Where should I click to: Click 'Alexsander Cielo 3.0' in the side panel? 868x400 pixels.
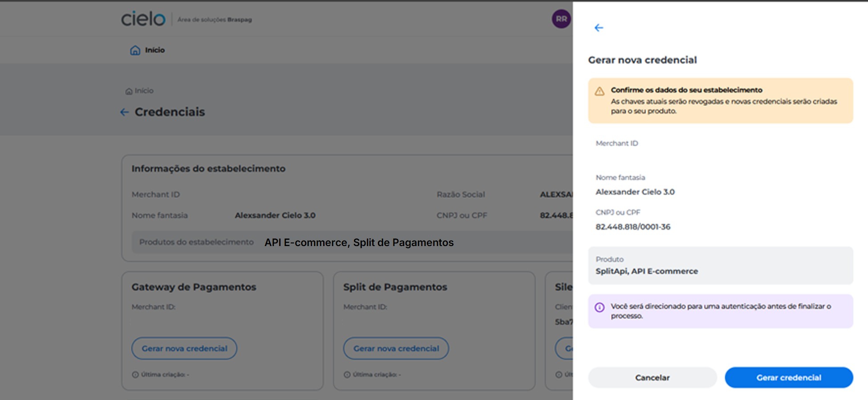pyautogui.click(x=635, y=192)
